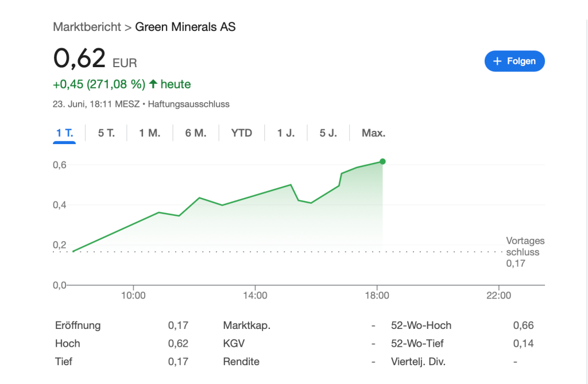
Task: Switch to the 5 T. chart range
Action: [106, 133]
